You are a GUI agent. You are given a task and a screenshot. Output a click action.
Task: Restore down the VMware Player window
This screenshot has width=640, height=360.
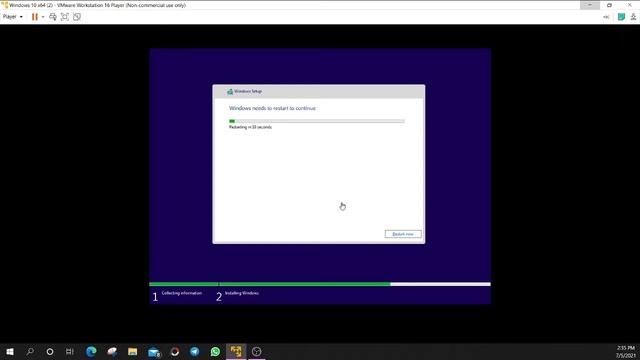pos(609,5)
